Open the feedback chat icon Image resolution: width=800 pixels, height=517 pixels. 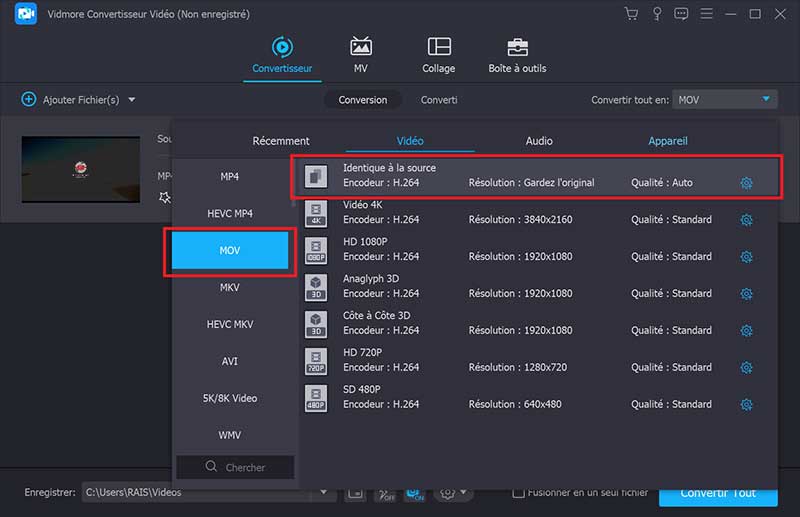point(681,14)
